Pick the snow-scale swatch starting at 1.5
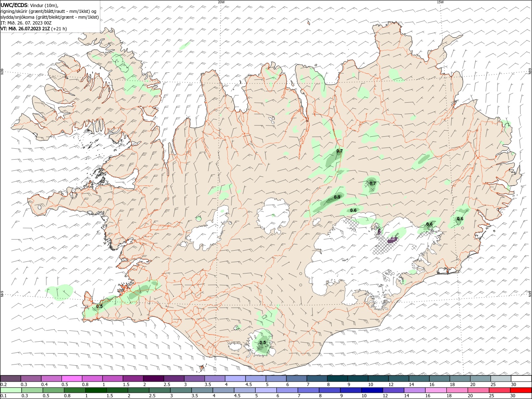532x399 pixels. (x=133, y=378)
